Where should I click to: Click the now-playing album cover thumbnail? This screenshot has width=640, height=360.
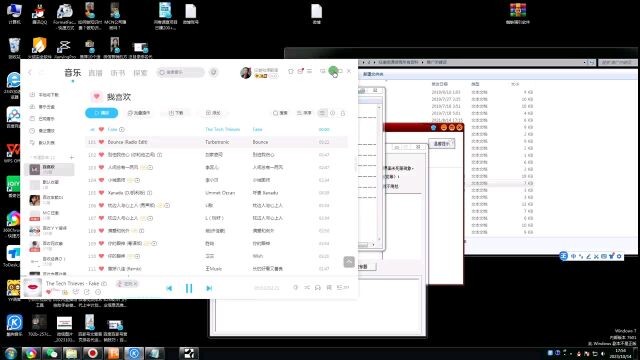click(x=32, y=287)
